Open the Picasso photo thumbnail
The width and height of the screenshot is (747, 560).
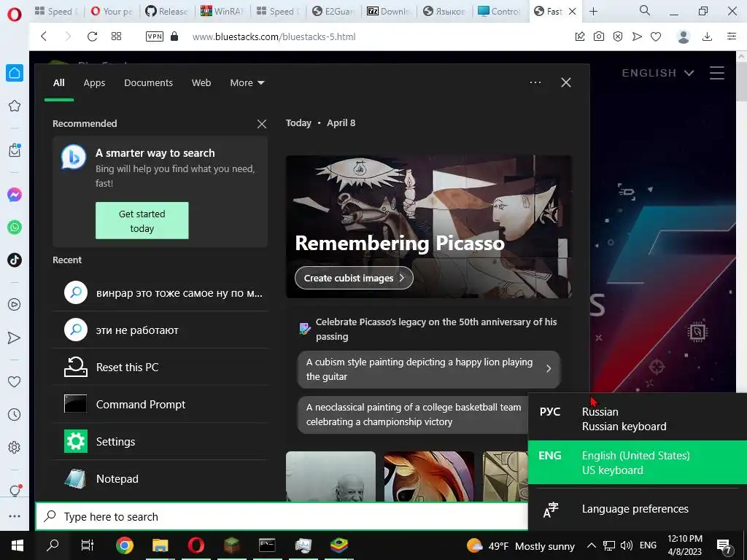[x=330, y=476]
